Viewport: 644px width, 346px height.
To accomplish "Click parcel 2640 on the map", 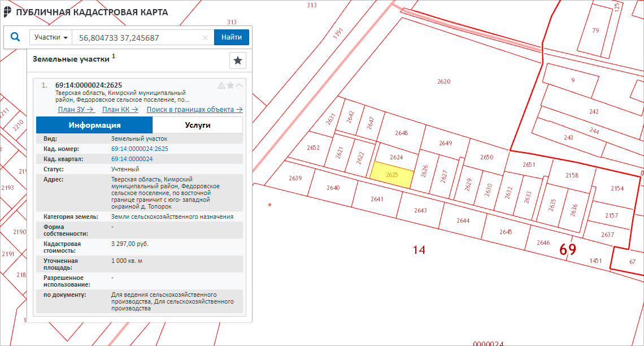I will point(333,188).
